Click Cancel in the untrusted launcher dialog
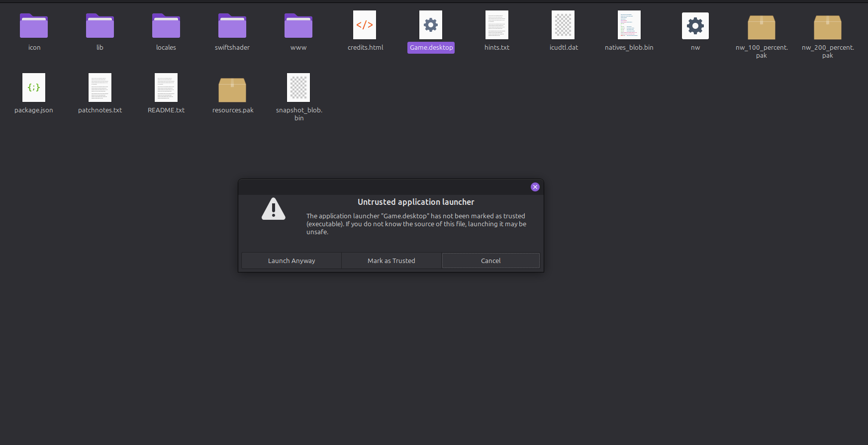The width and height of the screenshot is (868, 445). pyautogui.click(x=491, y=261)
